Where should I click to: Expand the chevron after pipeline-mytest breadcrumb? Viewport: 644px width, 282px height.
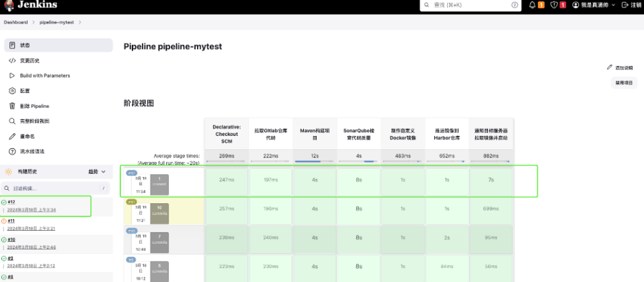[80, 22]
